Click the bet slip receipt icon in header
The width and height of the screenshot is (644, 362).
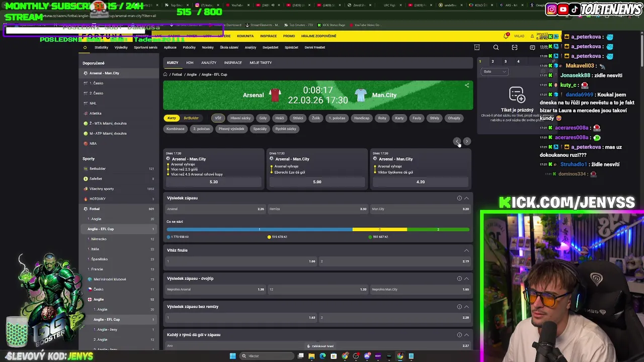(477, 47)
